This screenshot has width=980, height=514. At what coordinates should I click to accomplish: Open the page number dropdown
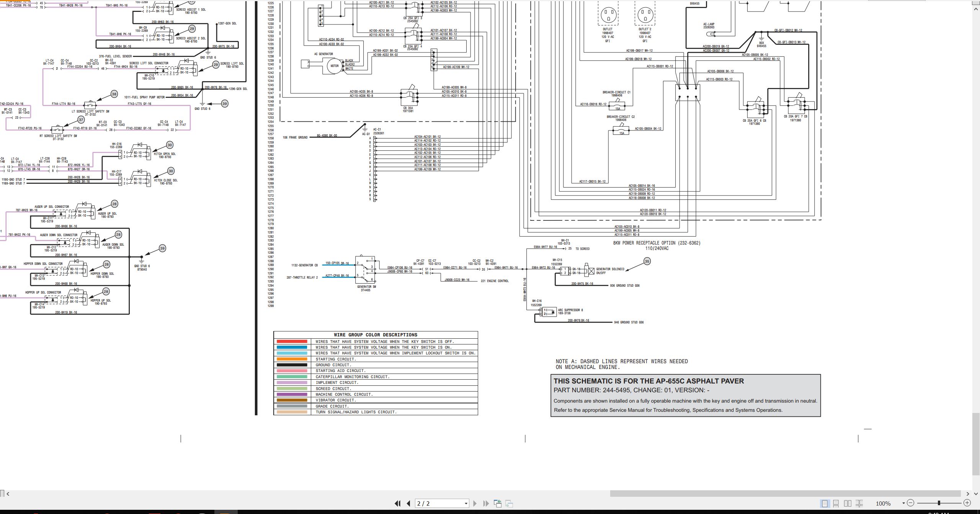466,504
